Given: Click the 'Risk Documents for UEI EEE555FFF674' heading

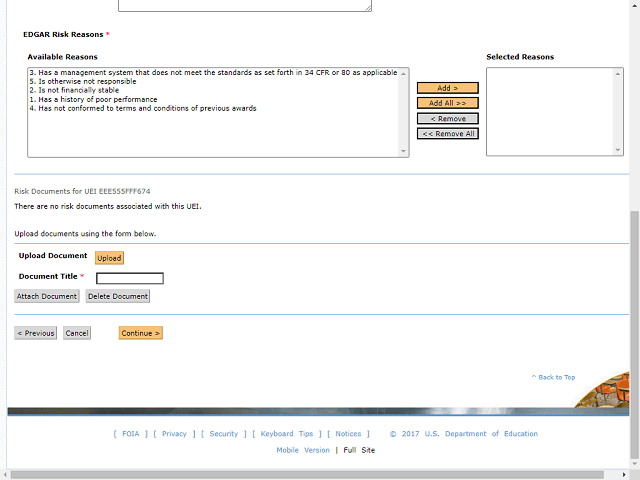Looking at the screenshot, I should pos(82,191).
